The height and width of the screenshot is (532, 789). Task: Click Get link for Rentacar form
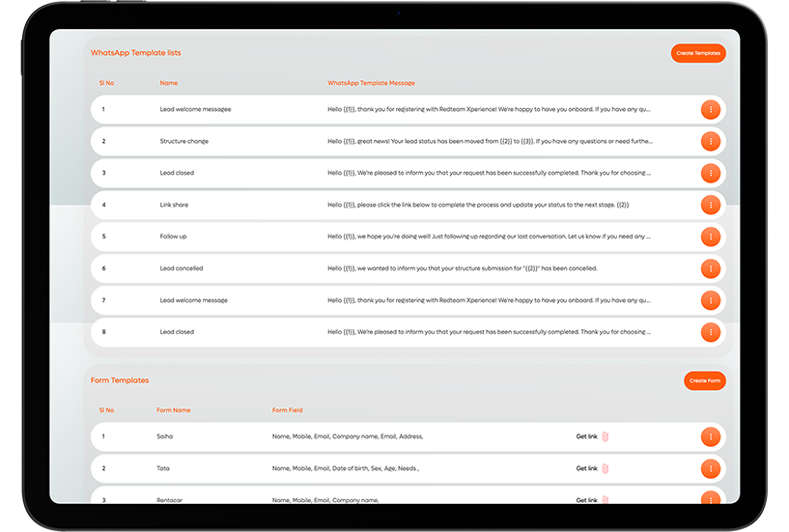[587, 500]
